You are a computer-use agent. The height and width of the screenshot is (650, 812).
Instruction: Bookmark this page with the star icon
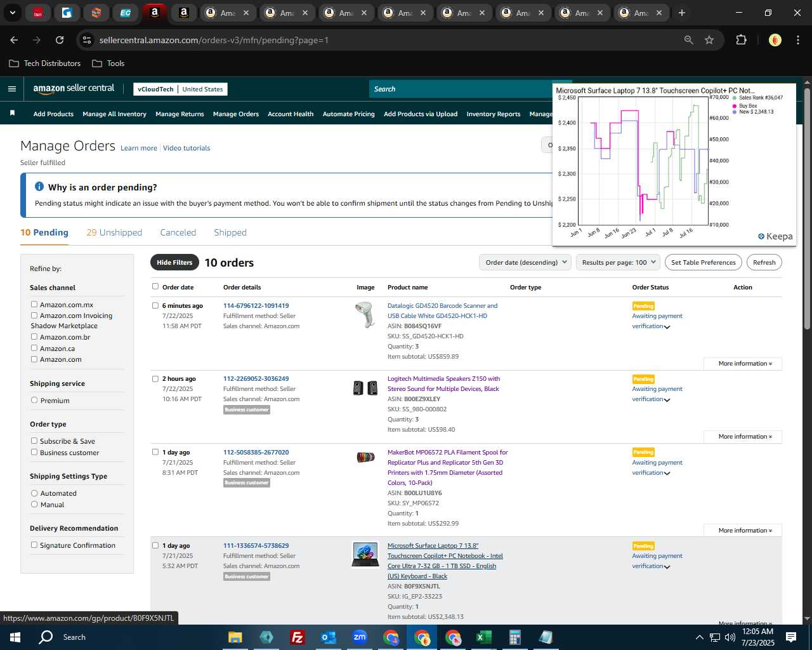coord(709,40)
